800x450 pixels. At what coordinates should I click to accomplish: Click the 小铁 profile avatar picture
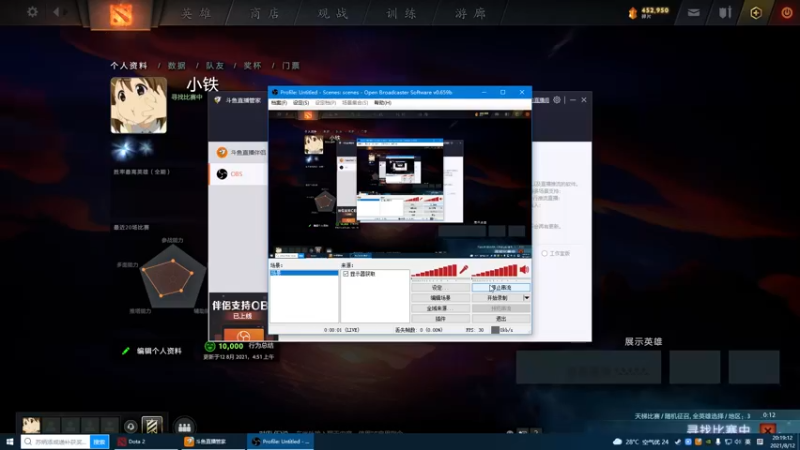(x=139, y=105)
